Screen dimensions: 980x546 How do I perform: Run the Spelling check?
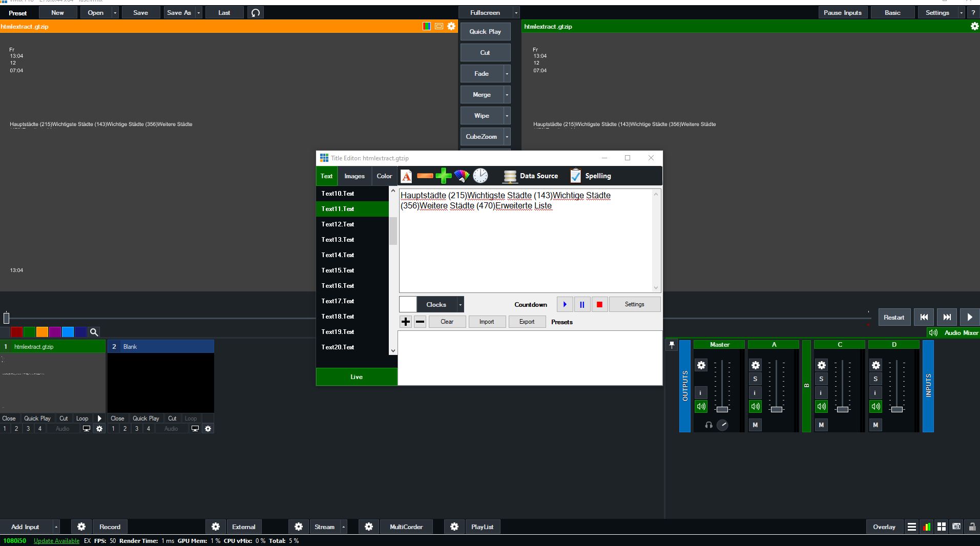point(591,176)
